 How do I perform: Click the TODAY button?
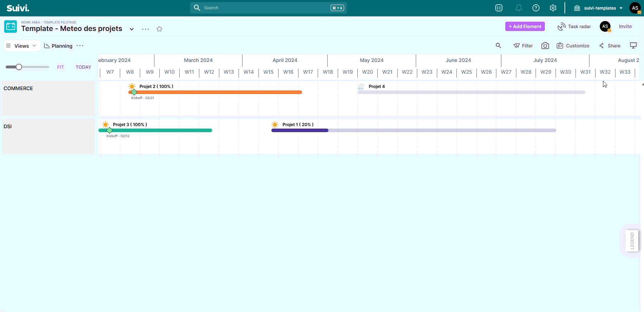click(x=83, y=67)
